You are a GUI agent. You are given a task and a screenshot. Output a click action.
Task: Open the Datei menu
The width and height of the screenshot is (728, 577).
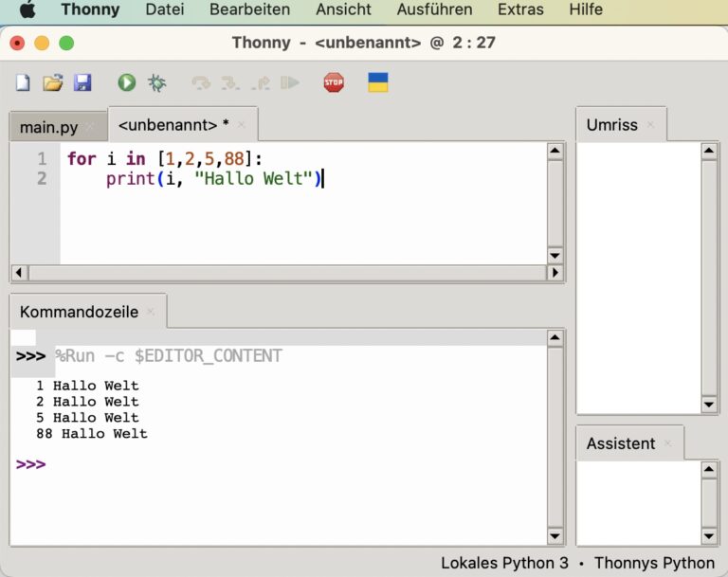coord(165,10)
